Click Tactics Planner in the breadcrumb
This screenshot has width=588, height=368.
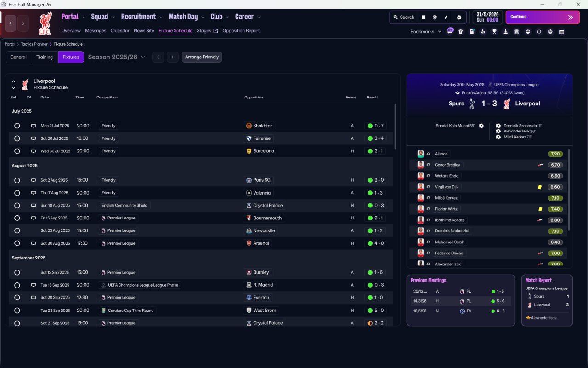point(34,44)
